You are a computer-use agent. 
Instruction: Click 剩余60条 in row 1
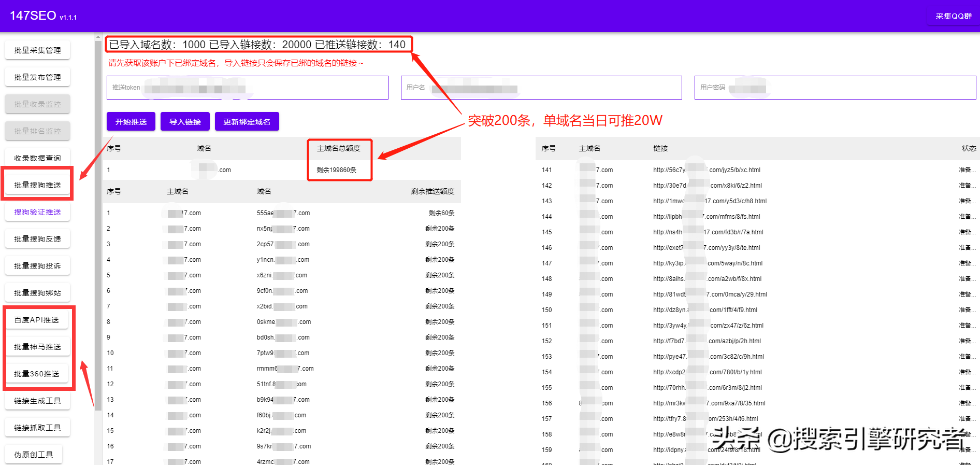[x=441, y=213]
